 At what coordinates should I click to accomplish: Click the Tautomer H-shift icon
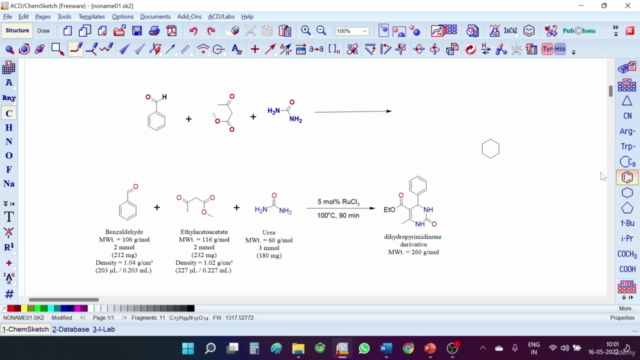tap(486, 49)
